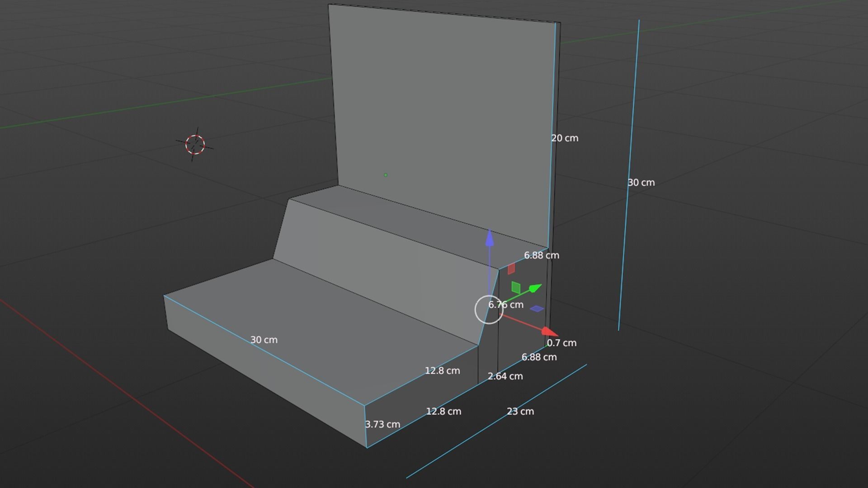Click the lower 6.88 cm label below 0.7 cm

pos(539,357)
